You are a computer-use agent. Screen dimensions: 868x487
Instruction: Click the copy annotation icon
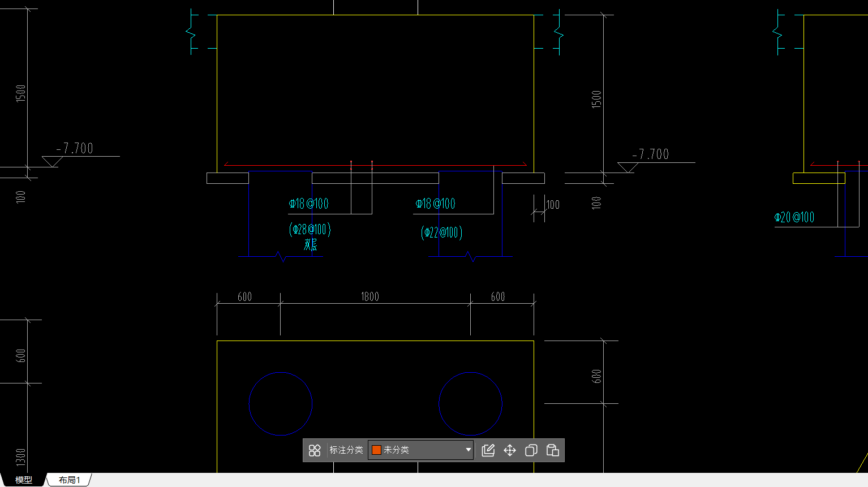531,450
